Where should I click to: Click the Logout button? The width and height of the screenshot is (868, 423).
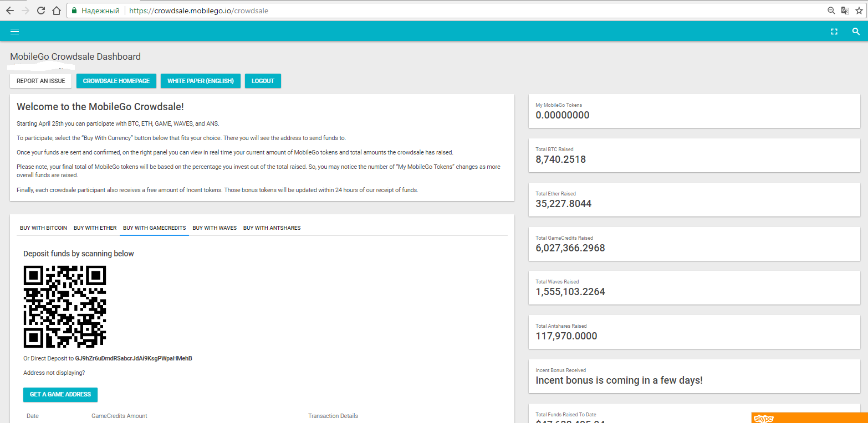263,81
